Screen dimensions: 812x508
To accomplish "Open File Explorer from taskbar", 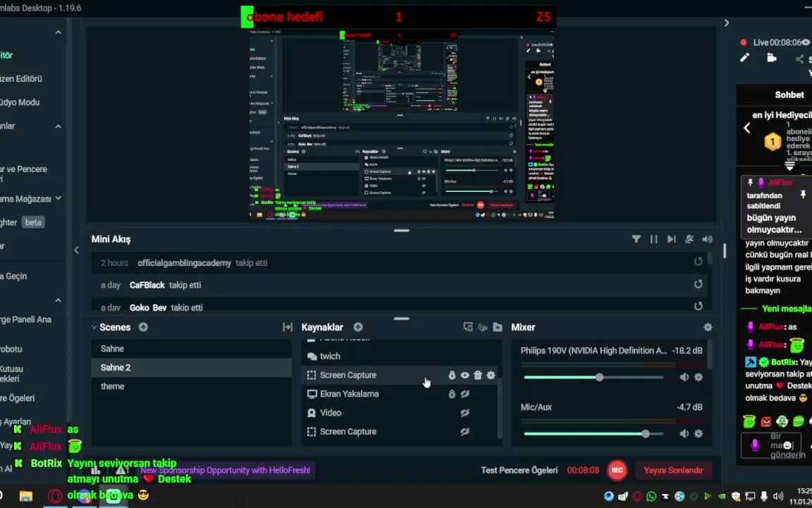I will coord(26,496).
